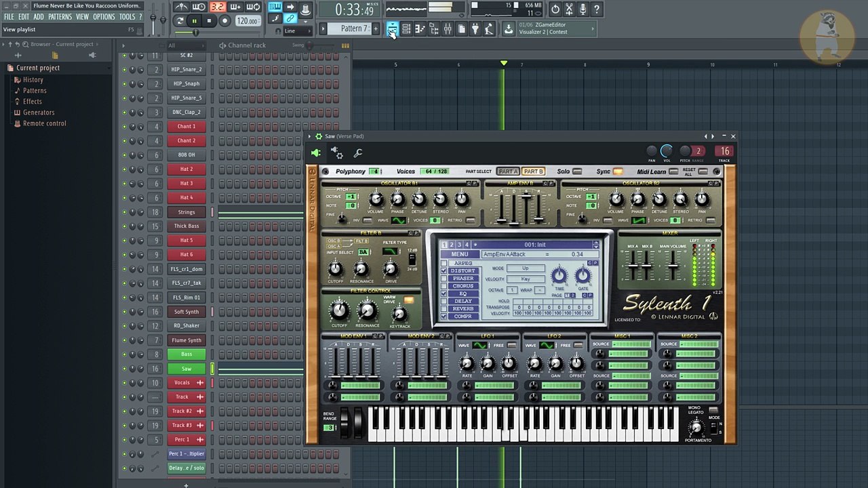Select PART B in Sylenth1
Image resolution: width=868 pixels, height=488 pixels.
click(533, 171)
